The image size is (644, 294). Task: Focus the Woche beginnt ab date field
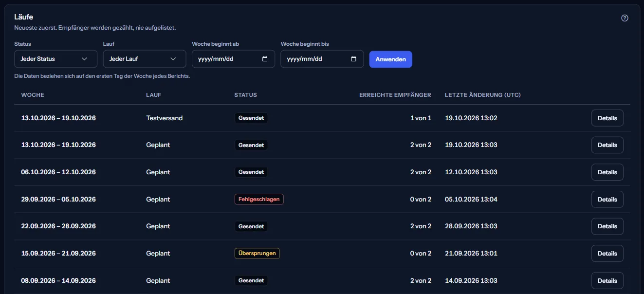click(234, 59)
